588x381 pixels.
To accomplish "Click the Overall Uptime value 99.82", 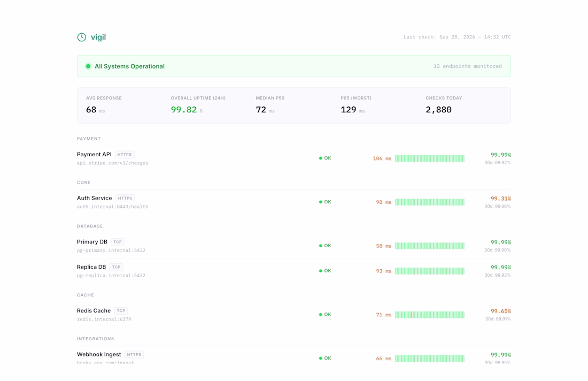I will click(184, 110).
